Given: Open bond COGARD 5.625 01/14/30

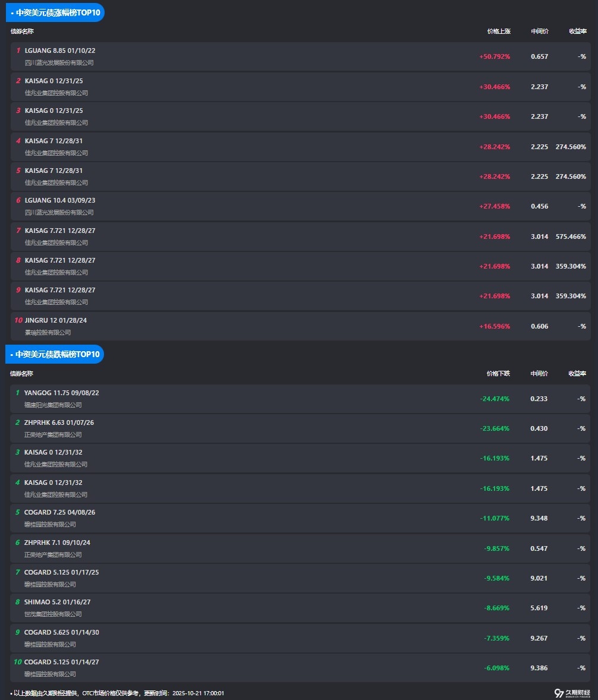Looking at the screenshot, I should [61, 632].
